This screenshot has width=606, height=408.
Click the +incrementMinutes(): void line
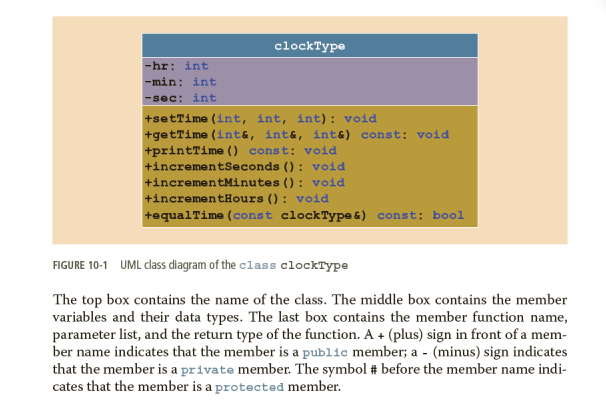click(x=245, y=182)
